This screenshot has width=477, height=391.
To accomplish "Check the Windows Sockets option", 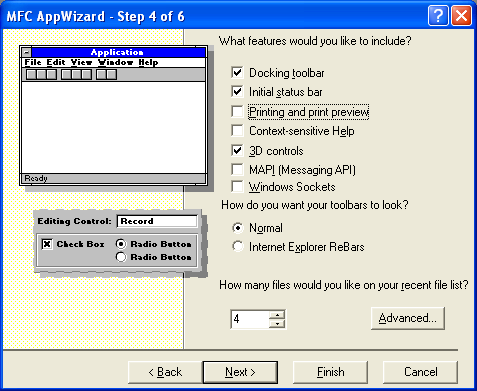I will pos(237,187).
